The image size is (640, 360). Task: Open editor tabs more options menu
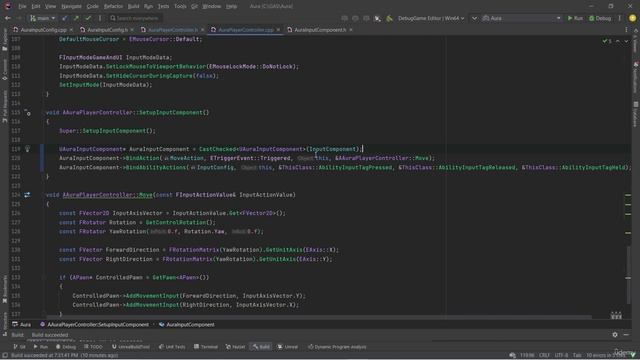point(626,30)
